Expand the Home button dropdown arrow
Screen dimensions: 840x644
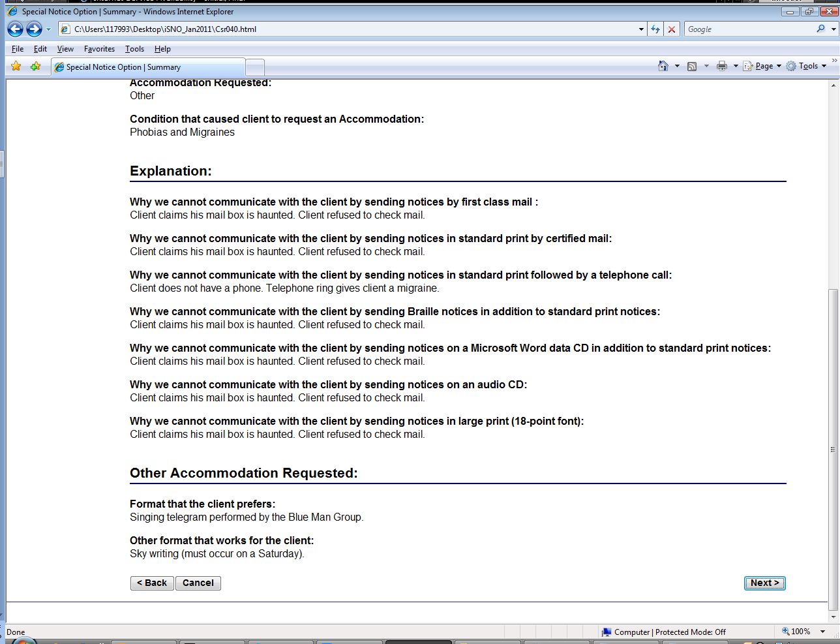click(x=677, y=66)
